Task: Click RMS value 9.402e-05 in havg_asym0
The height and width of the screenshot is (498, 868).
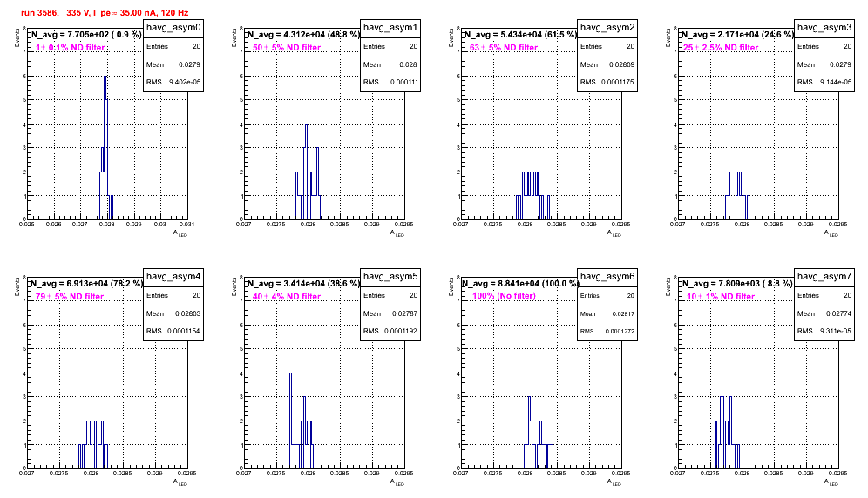Action: pyautogui.click(x=185, y=83)
